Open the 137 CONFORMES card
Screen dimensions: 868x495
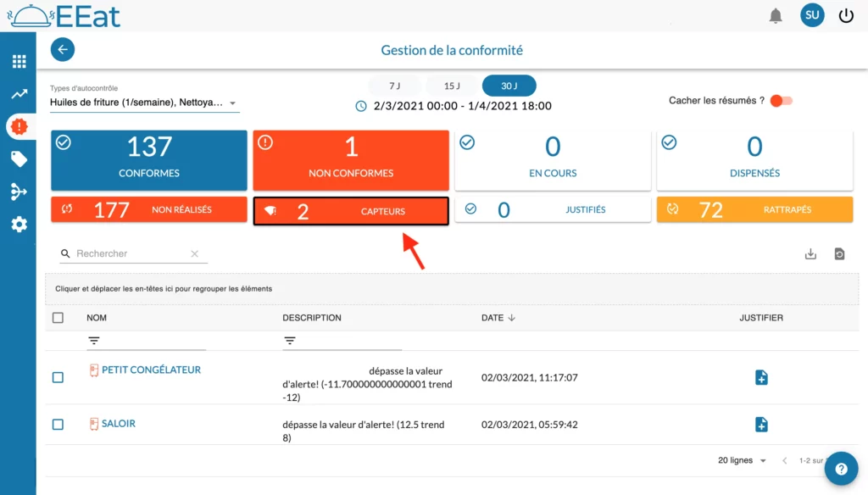pos(149,160)
